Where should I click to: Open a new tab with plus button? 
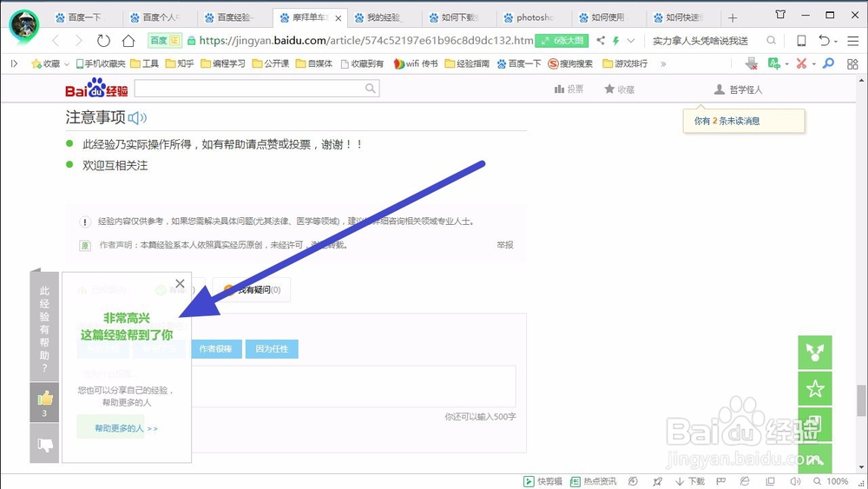tap(733, 18)
